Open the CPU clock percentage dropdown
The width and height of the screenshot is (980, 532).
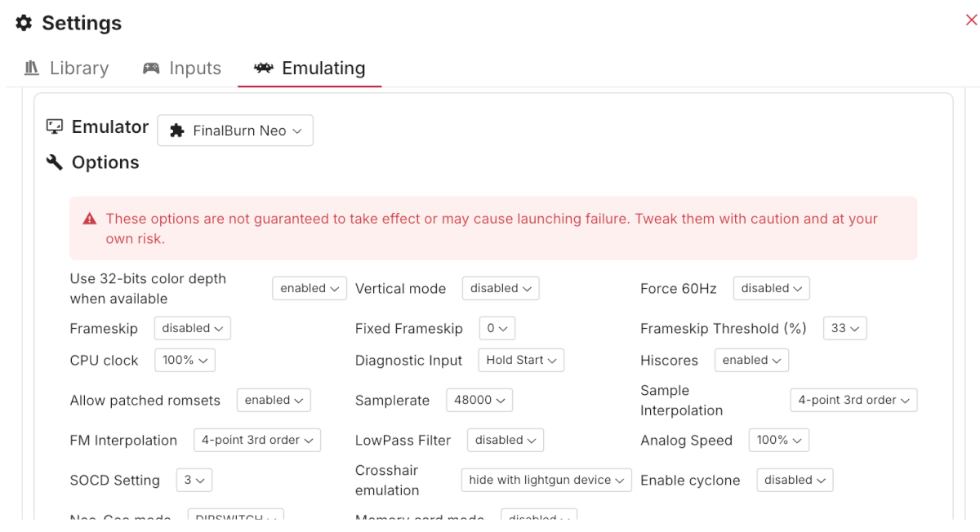pos(185,360)
